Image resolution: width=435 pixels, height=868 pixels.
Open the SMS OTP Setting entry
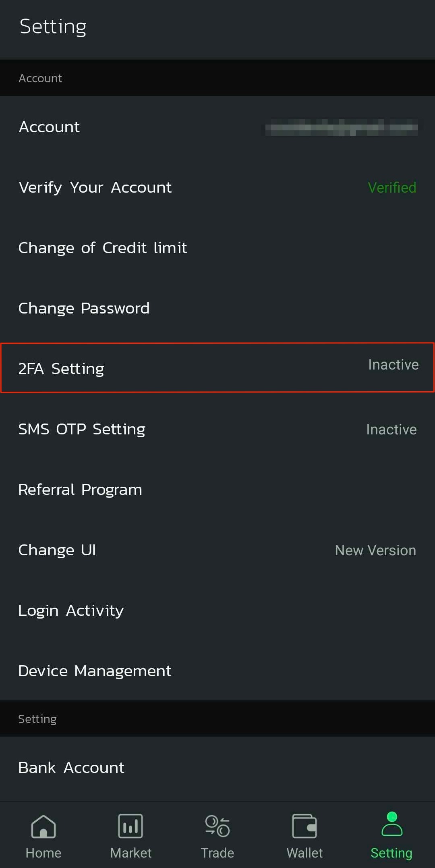tap(82, 429)
